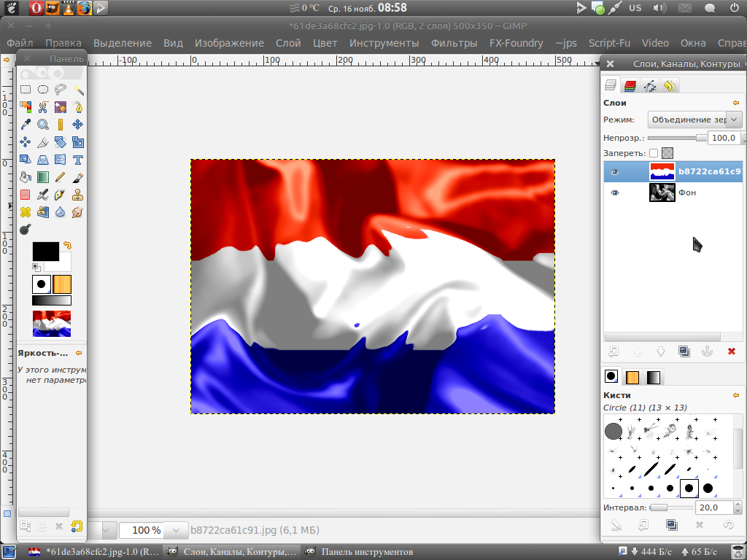
Task: Open the Кисти panel configure arrow menu
Action: coord(736,395)
